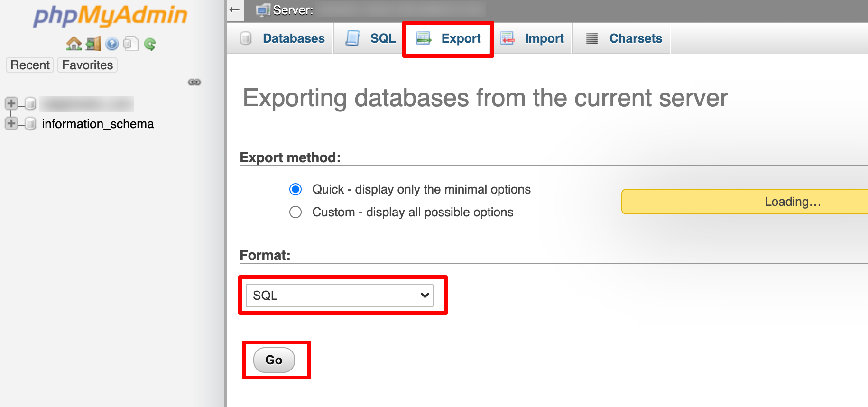868x407 pixels.
Task: Open phpMyAdmin documentation via question mark icon
Action: click(112, 44)
